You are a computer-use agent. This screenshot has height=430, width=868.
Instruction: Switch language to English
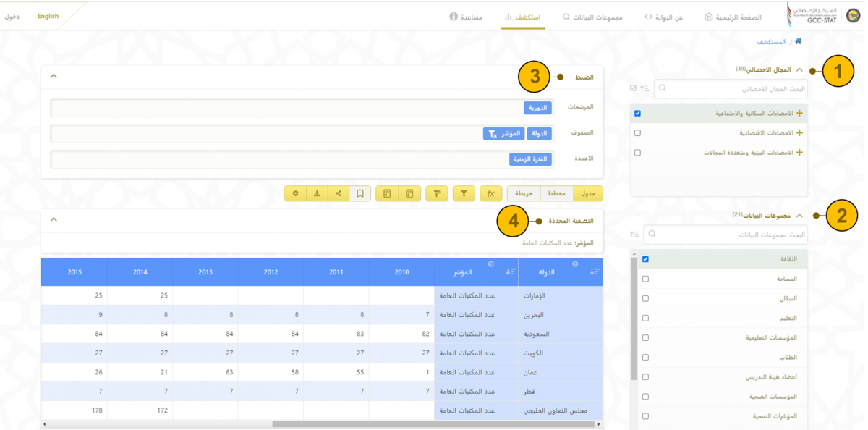click(48, 16)
